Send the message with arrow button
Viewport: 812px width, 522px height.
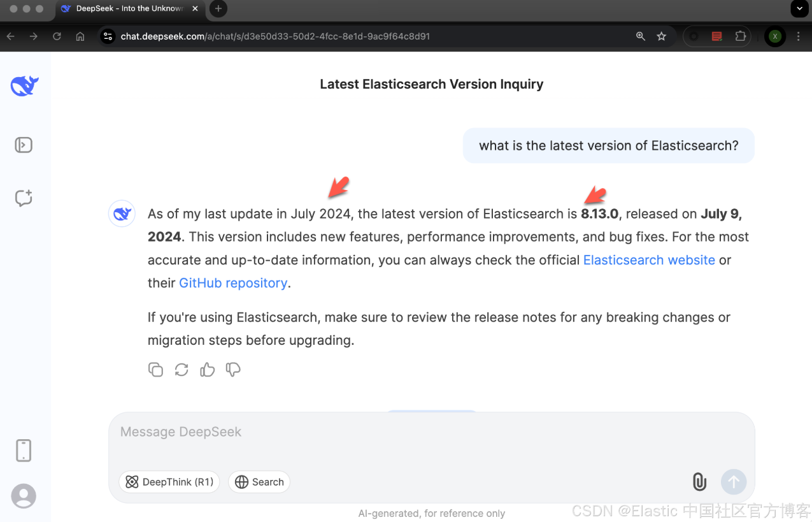coord(734,482)
